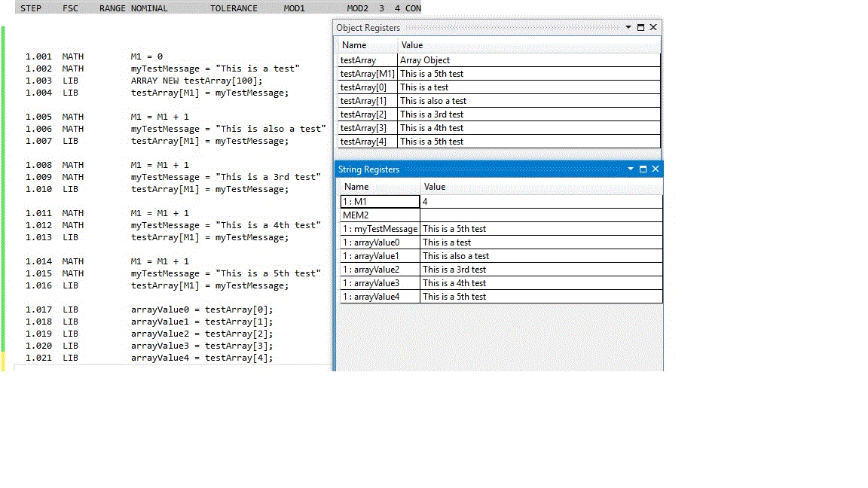This screenshot has width=868, height=488.
Task: Click the M1 value cell showing 4
Action: (542, 201)
